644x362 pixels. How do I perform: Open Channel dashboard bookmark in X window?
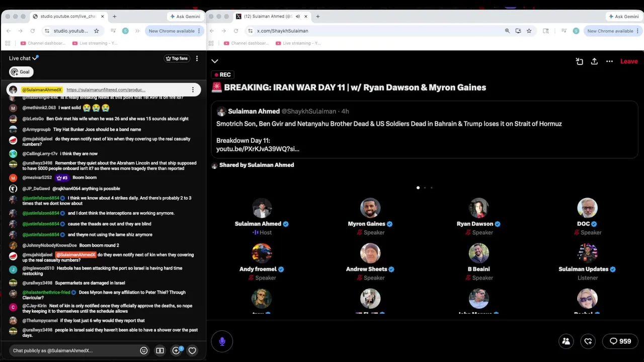click(247, 43)
